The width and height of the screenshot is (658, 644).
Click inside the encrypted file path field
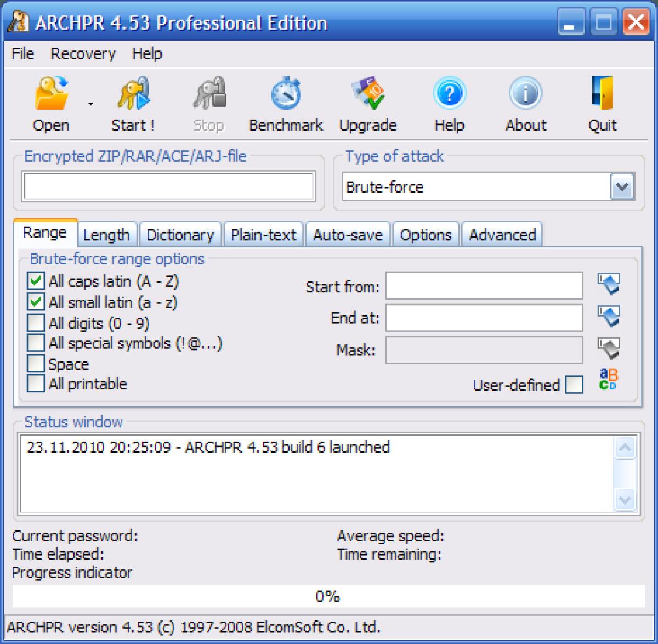pos(167,186)
